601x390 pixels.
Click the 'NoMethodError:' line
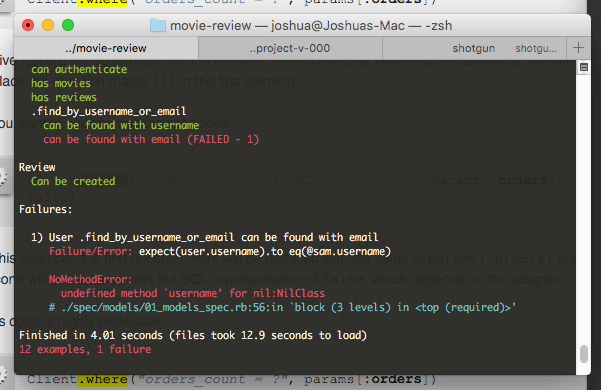(x=90, y=279)
